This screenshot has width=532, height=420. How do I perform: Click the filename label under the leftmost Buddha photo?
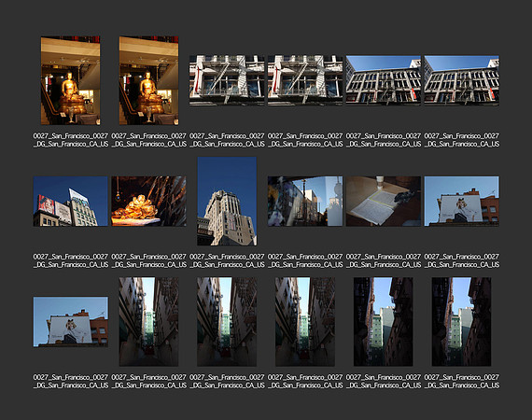tap(71, 140)
